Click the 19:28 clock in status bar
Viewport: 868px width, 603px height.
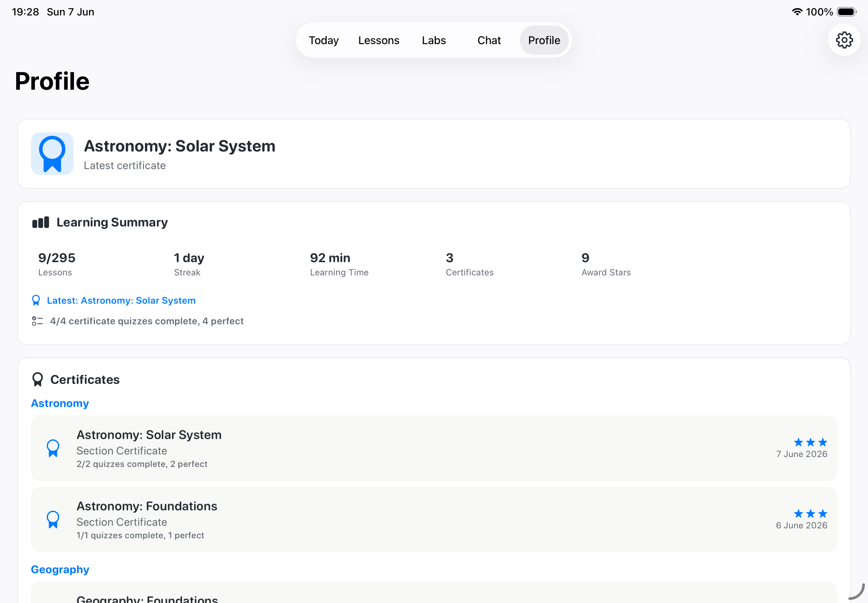click(x=25, y=12)
